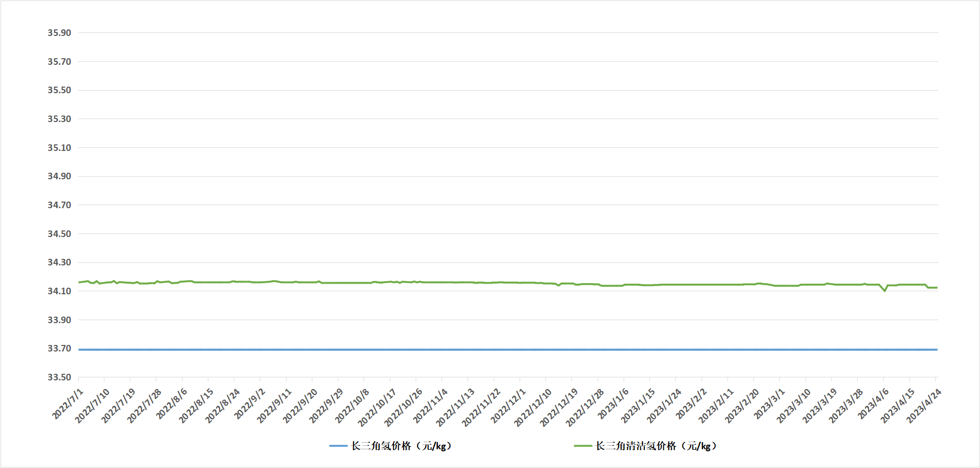Click x-axis date 2023/4/24
Image resolution: width=980 pixels, height=468 pixels.
point(924,406)
